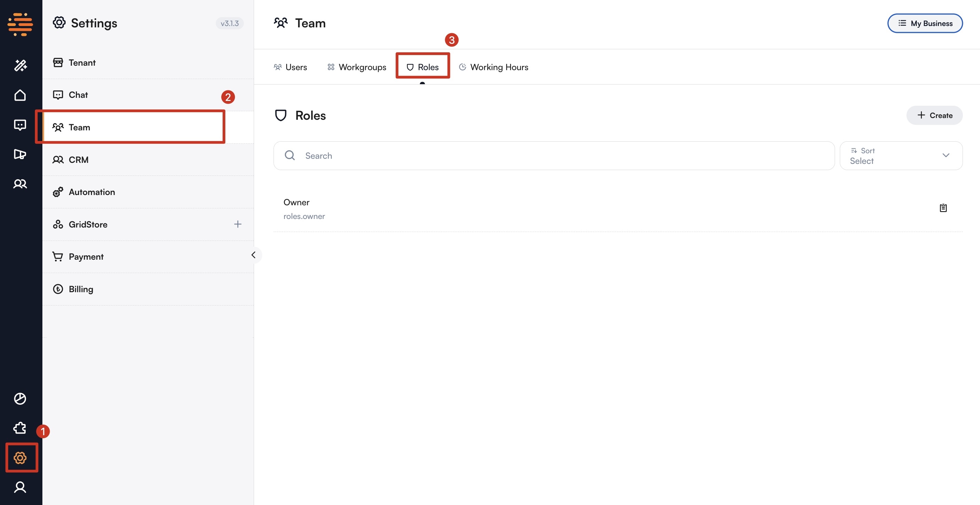Switch to the Working Hours tab
Image resolution: width=980 pixels, height=505 pixels.
493,67
